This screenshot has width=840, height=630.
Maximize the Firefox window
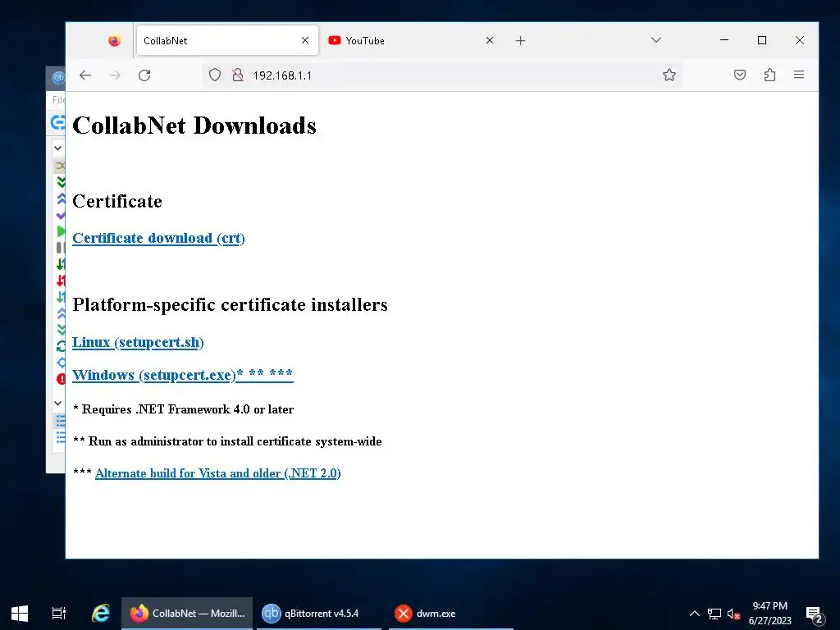tap(762, 40)
